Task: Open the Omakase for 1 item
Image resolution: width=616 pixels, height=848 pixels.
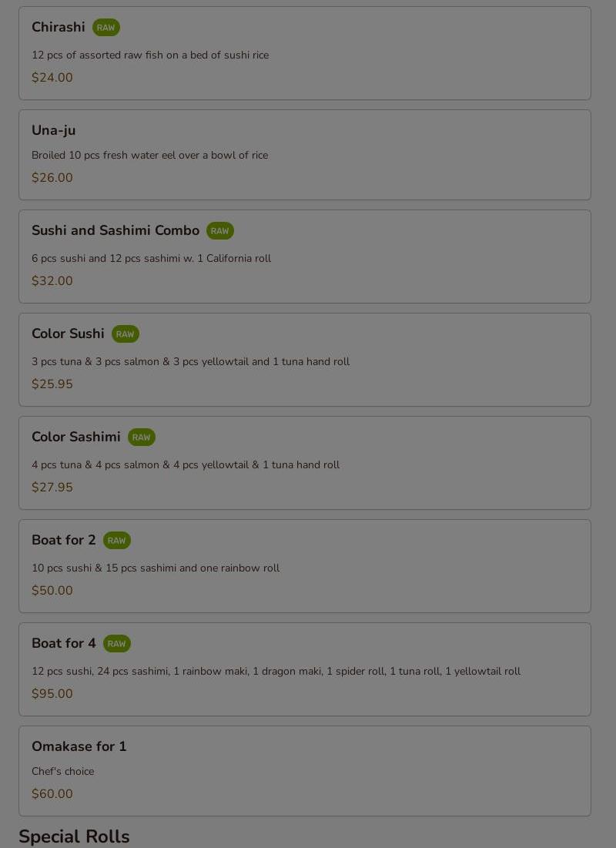Action: pos(79,746)
